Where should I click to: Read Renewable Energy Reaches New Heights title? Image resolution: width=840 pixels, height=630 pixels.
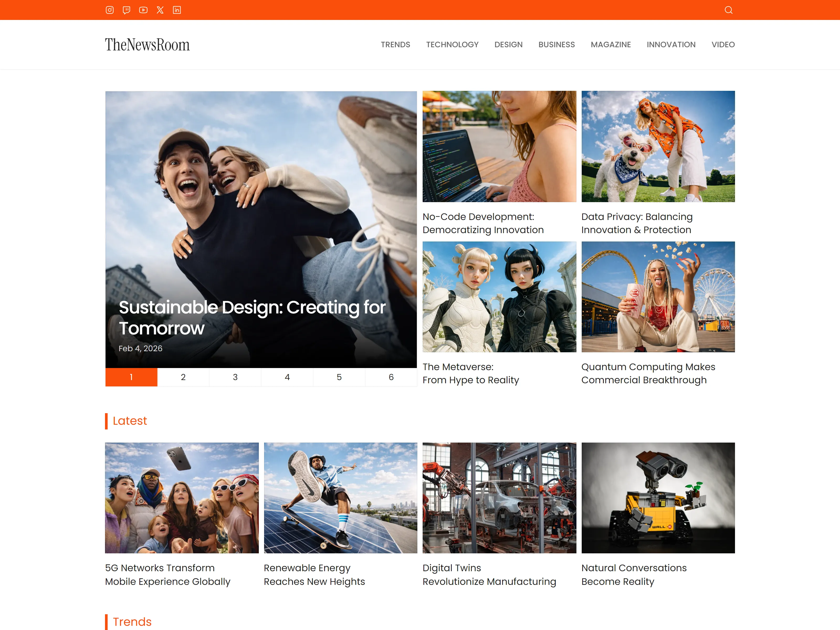tap(314, 575)
